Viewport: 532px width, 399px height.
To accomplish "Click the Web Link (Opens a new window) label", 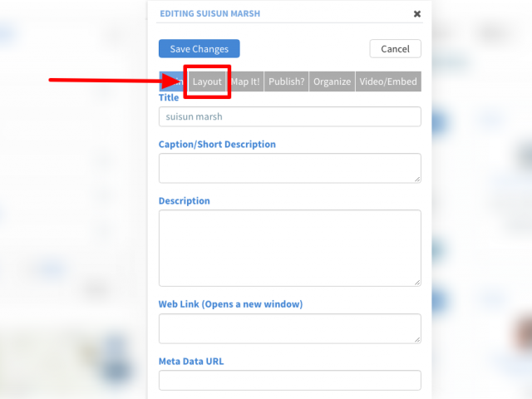I will 230,304.
